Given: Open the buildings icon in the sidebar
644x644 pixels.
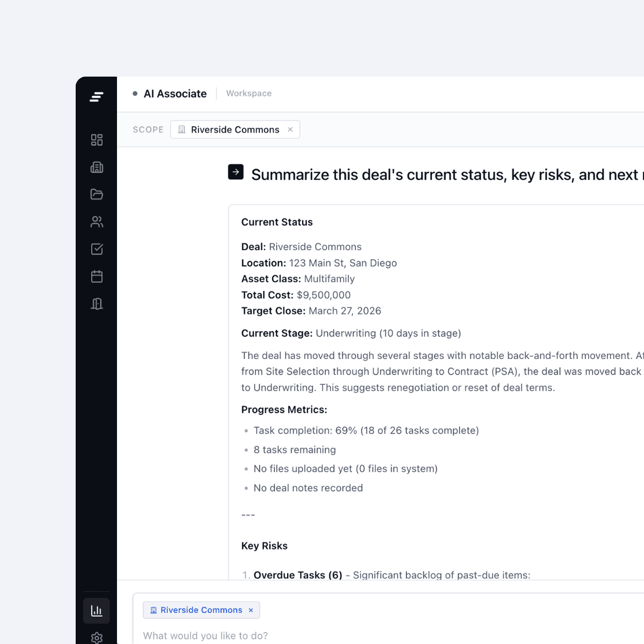Looking at the screenshot, I should click(97, 167).
